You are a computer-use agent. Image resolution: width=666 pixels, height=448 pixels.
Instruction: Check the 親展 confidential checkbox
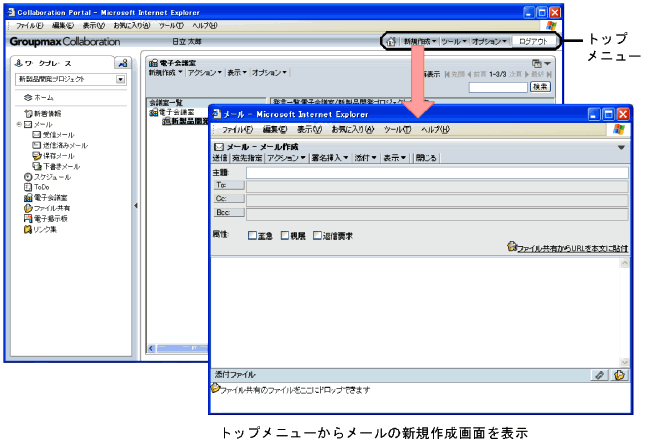285,236
